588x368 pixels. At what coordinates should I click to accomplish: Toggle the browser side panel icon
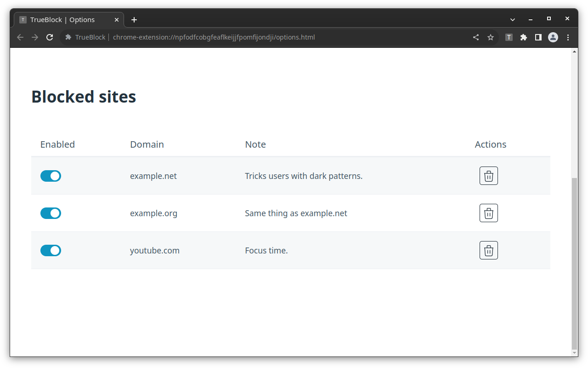[538, 37]
